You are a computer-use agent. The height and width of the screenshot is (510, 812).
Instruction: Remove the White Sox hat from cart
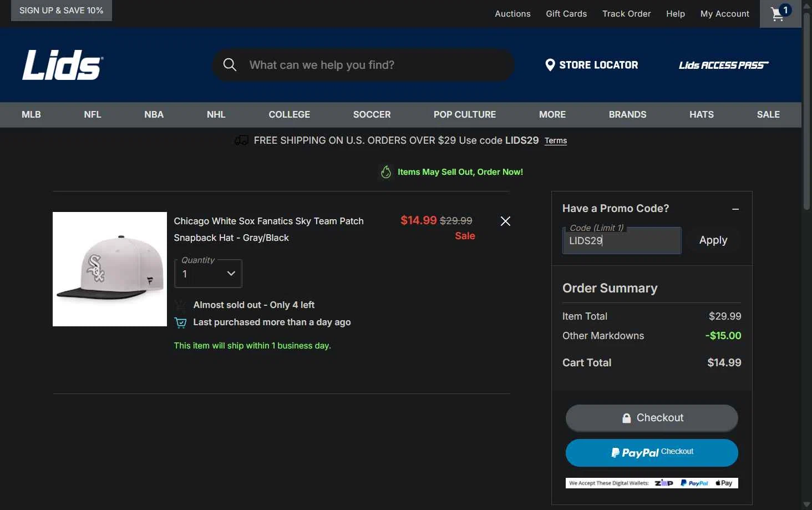pos(505,221)
